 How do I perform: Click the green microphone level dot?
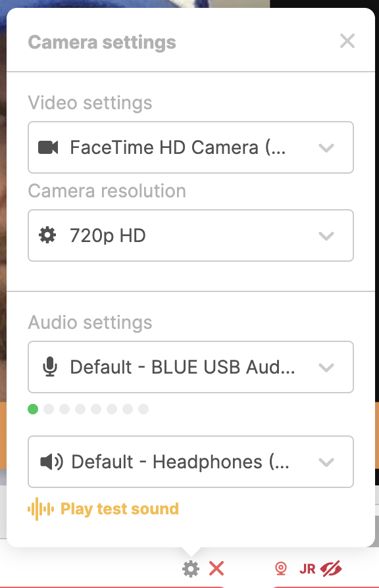(x=33, y=409)
